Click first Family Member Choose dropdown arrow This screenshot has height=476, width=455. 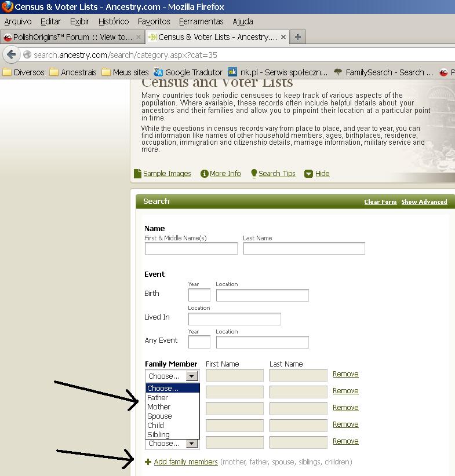point(192,376)
